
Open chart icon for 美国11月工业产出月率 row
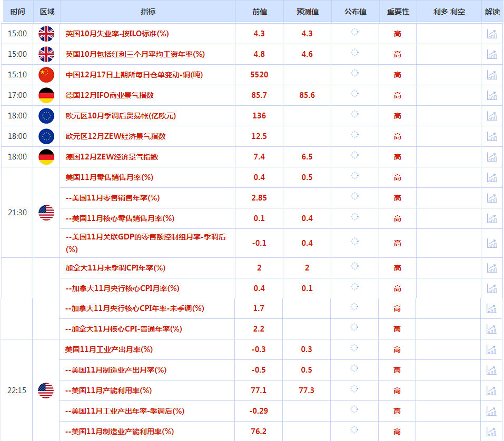click(491, 350)
